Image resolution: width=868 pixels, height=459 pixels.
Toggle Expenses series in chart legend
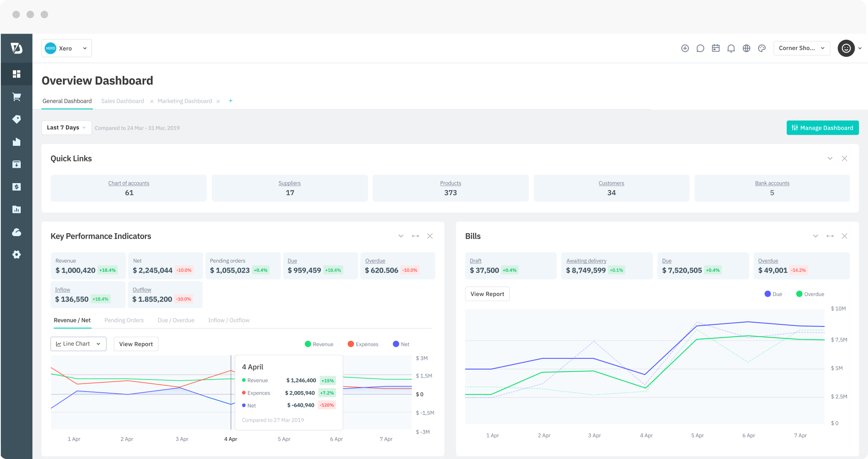click(x=363, y=344)
